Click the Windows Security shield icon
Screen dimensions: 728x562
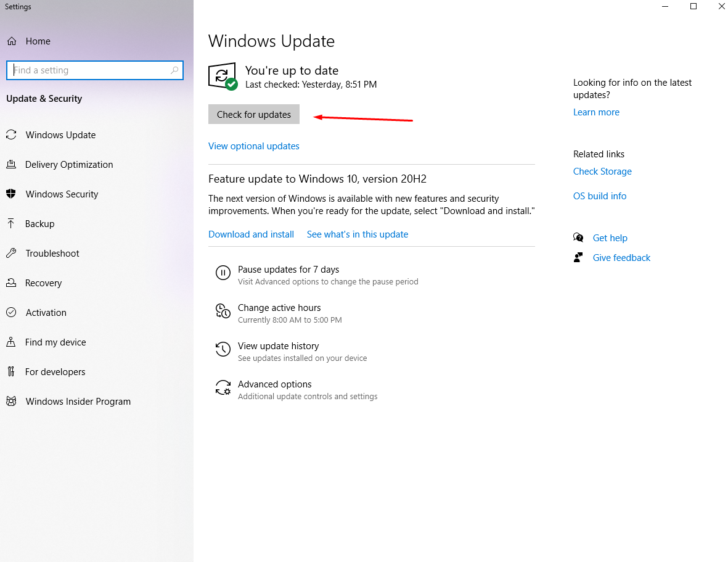(x=11, y=194)
